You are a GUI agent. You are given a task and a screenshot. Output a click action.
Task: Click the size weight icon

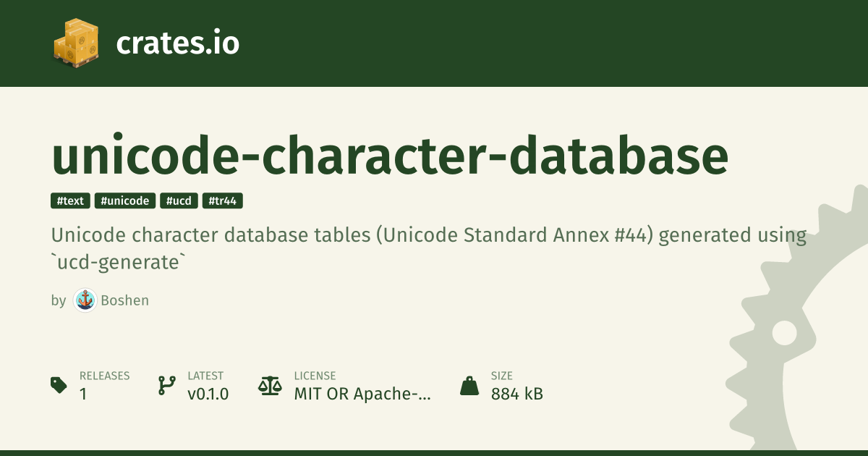[x=469, y=385]
